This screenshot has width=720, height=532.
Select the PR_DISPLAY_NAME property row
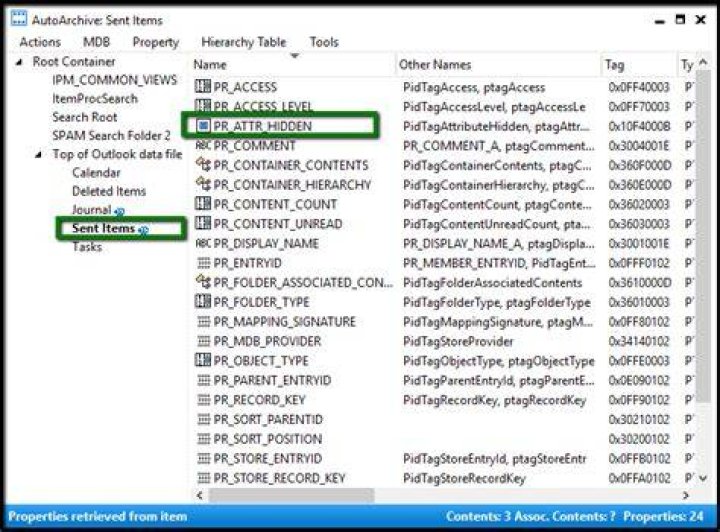(443, 243)
